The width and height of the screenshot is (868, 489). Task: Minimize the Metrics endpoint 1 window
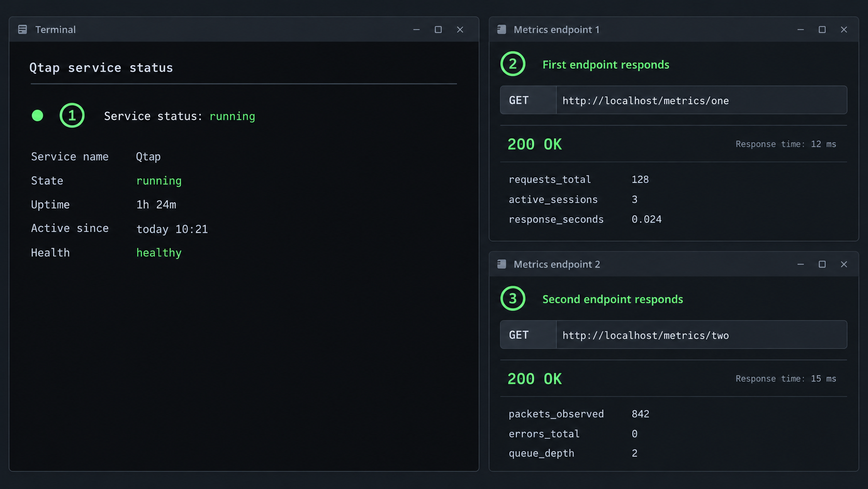pyautogui.click(x=801, y=30)
